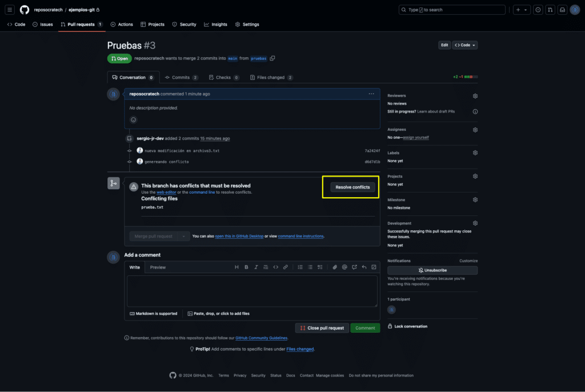Open the Reviewers settings gear

tap(475, 96)
